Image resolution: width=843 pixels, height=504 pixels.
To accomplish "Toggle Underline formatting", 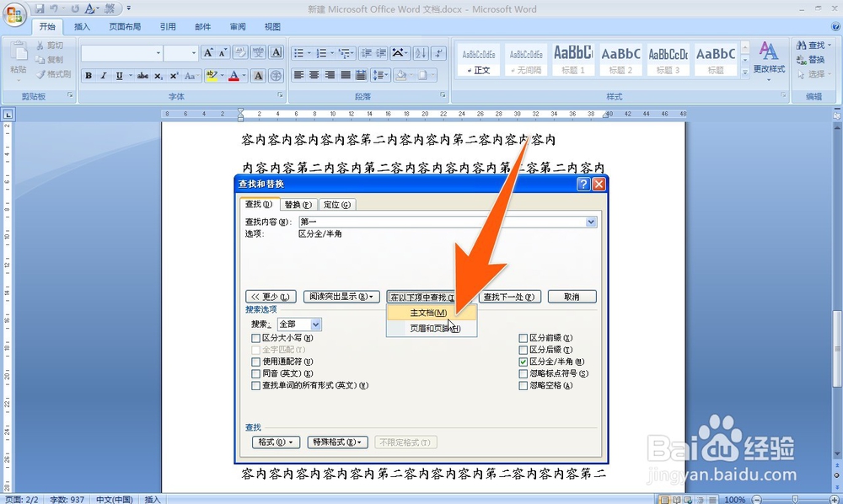I will [119, 76].
